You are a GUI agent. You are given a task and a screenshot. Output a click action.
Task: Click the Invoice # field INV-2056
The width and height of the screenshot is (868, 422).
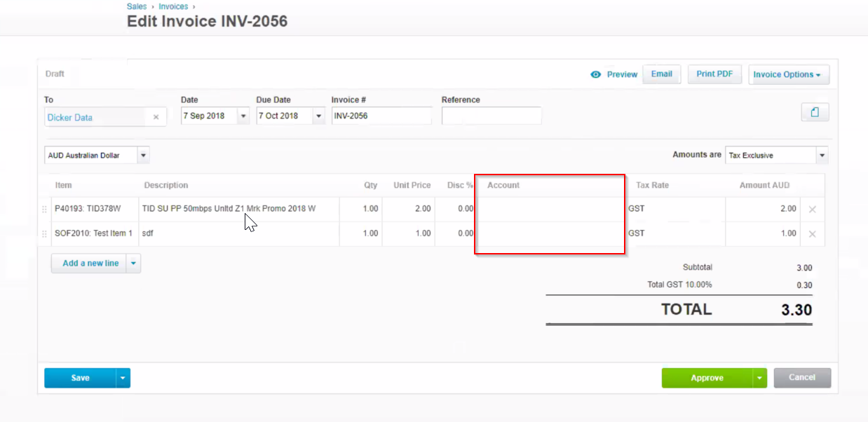click(381, 116)
